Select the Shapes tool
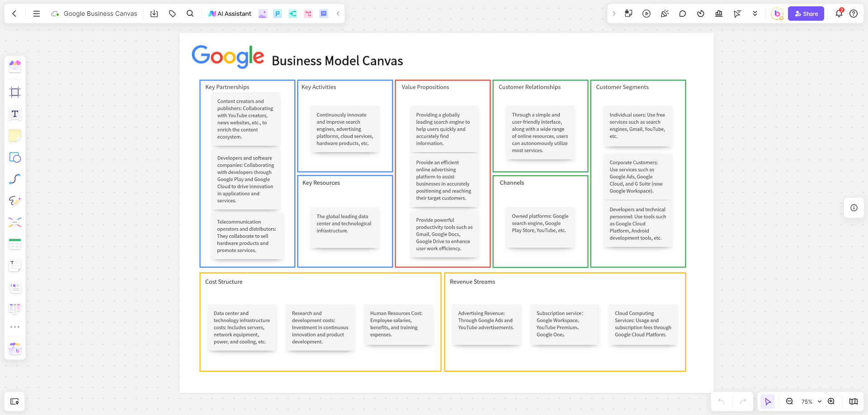 (x=15, y=157)
